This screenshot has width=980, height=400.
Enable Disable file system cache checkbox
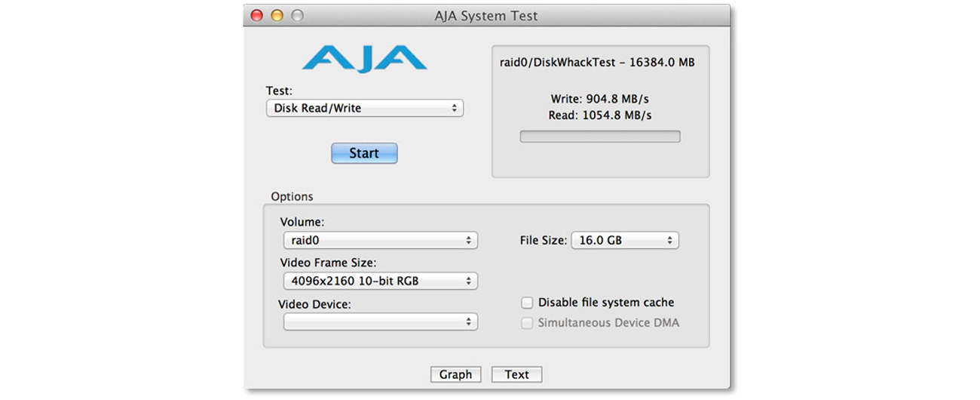coord(527,303)
